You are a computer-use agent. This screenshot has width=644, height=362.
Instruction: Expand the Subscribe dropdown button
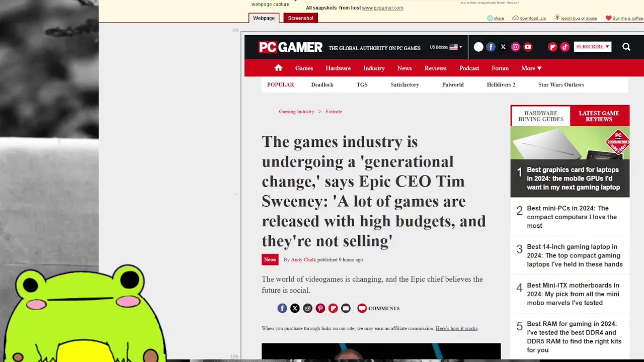[x=593, y=47]
